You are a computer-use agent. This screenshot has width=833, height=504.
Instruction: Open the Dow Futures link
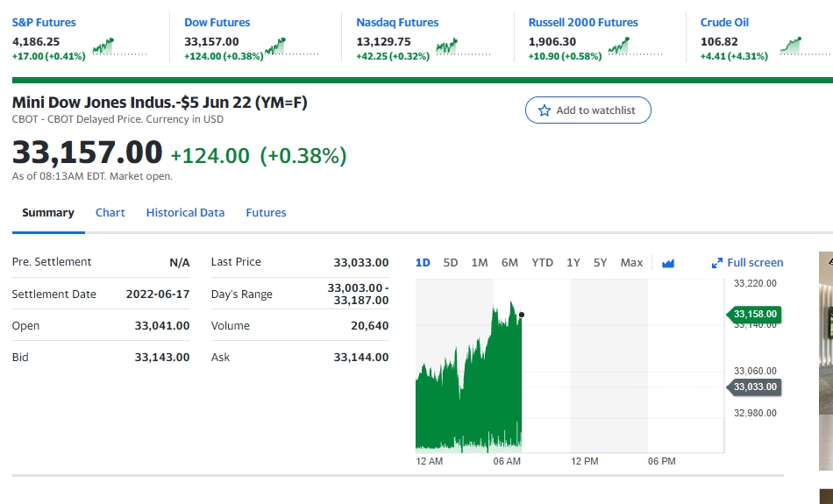click(217, 22)
